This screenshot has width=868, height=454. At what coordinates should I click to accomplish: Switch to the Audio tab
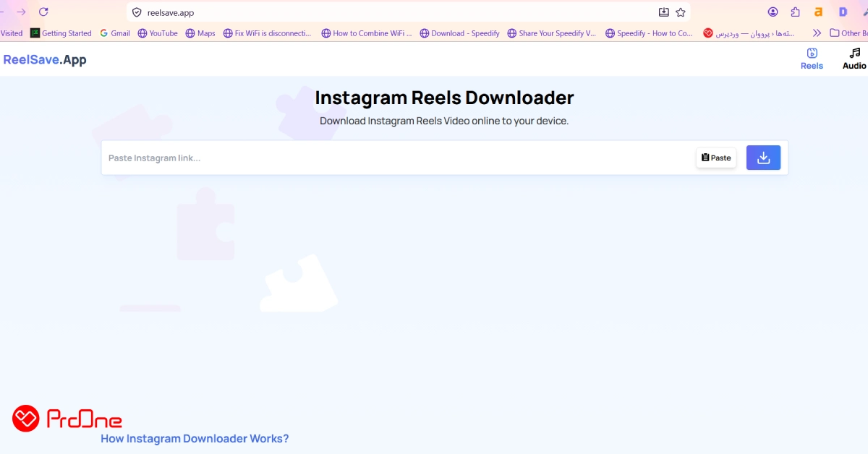[x=854, y=59]
